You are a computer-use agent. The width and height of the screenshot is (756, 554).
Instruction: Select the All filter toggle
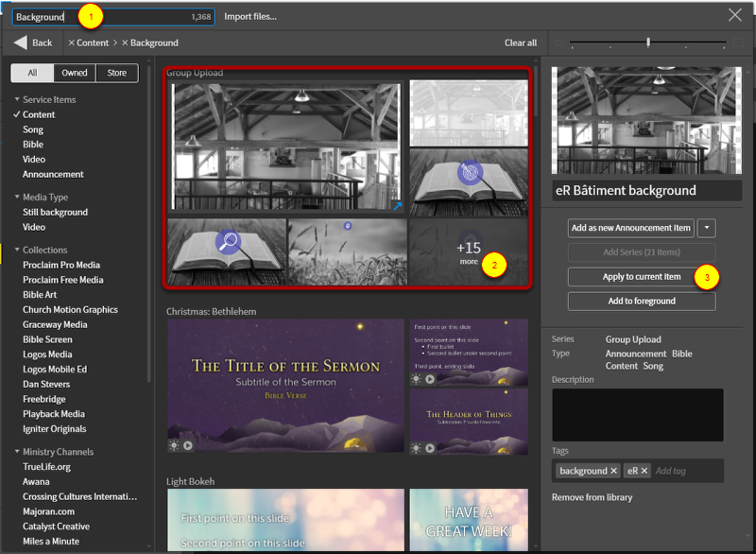coord(32,73)
